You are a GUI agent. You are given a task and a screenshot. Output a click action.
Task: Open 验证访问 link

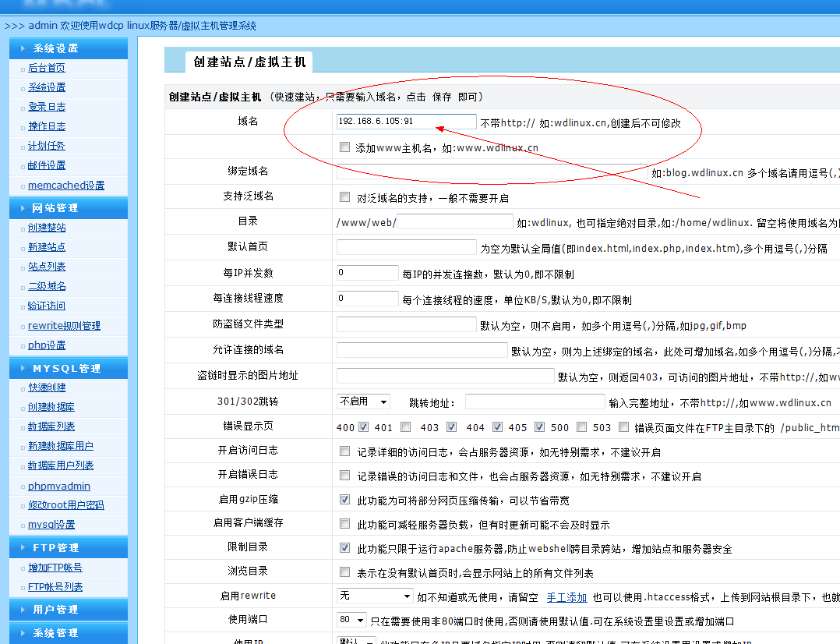[x=47, y=306]
